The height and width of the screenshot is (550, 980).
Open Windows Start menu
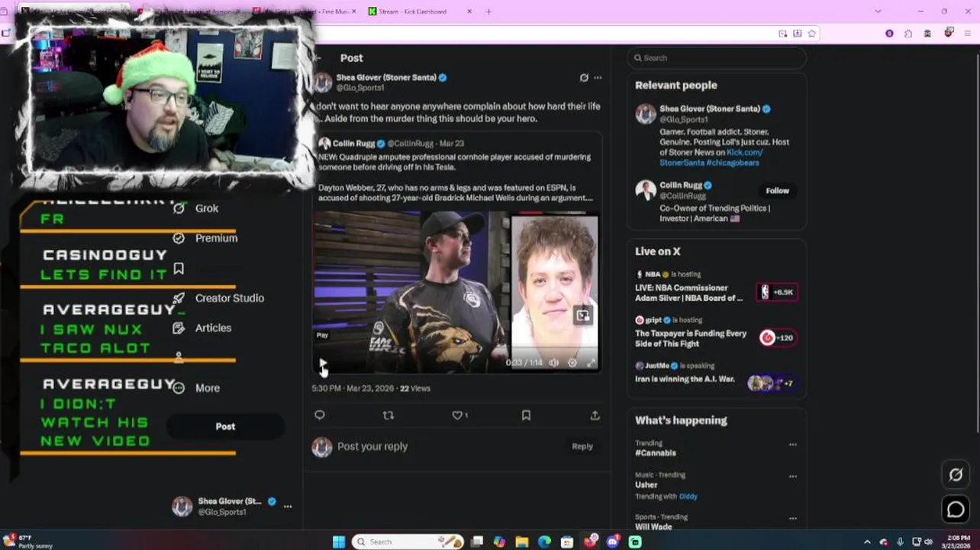point(339,542)
